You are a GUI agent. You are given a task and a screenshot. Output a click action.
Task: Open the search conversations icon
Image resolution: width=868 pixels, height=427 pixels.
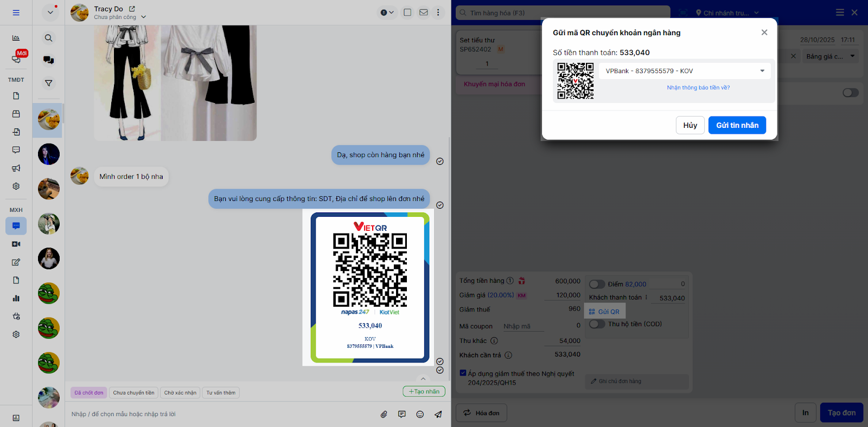point(49,38)
